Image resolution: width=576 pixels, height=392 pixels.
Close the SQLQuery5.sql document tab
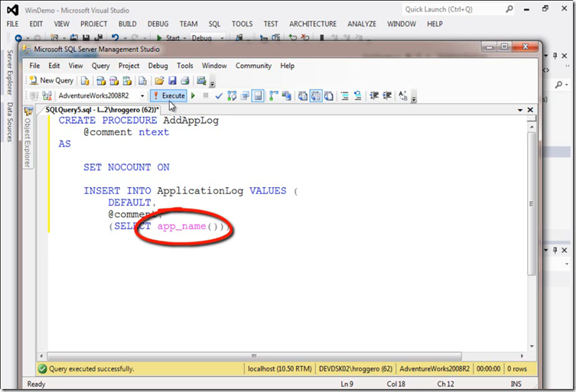tap(530, 110)
